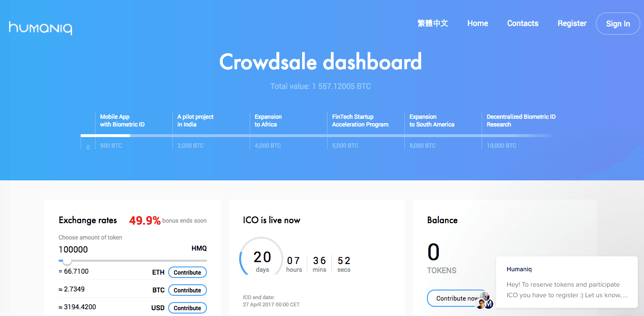Select FinTech Startup Acceleration Program milestone
Viewport: 644px width, 316px height.
click(x=360, y=121)
